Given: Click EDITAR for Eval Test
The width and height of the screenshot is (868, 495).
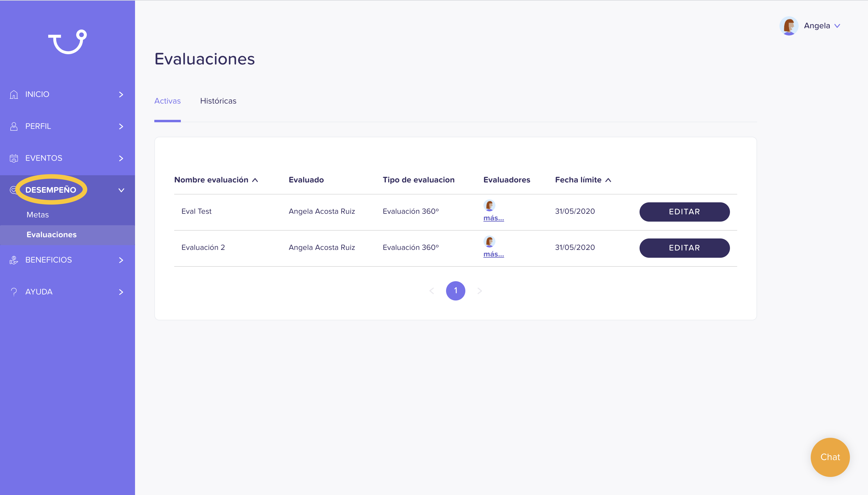Looking at the screenshot, I should pos(684,212).
